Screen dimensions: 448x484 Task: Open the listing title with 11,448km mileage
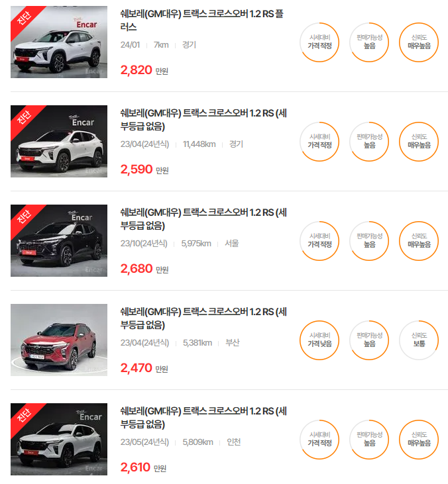pos(203,119)
